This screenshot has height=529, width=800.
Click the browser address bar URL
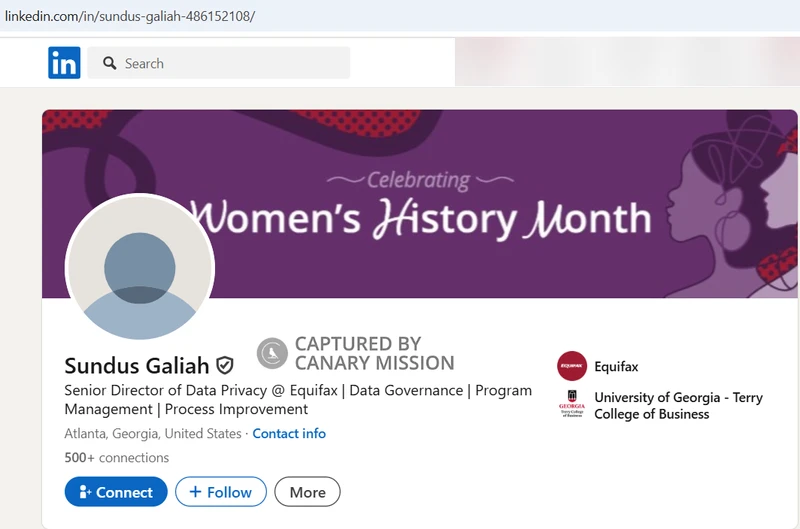click(130, 17)
